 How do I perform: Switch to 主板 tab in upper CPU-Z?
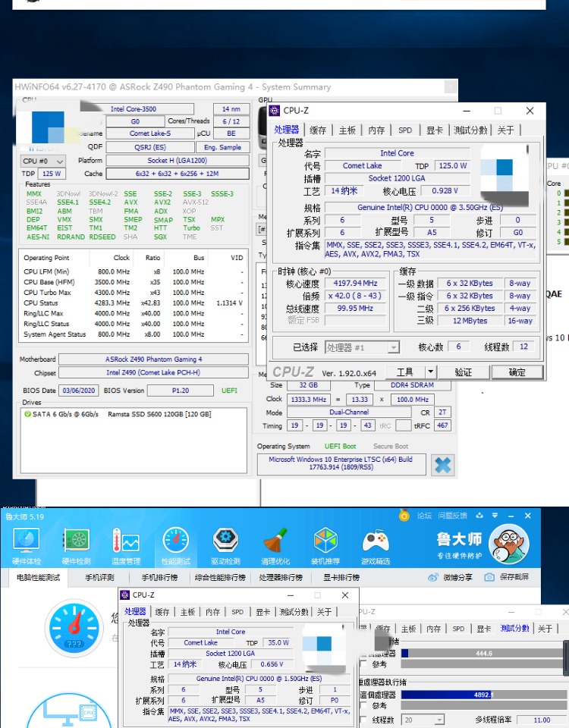click(347, 130)
